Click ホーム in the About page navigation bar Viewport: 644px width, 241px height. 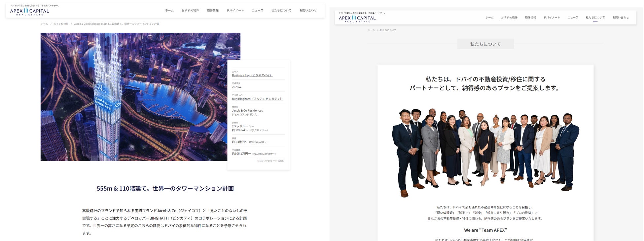click(x=489, y=17)
